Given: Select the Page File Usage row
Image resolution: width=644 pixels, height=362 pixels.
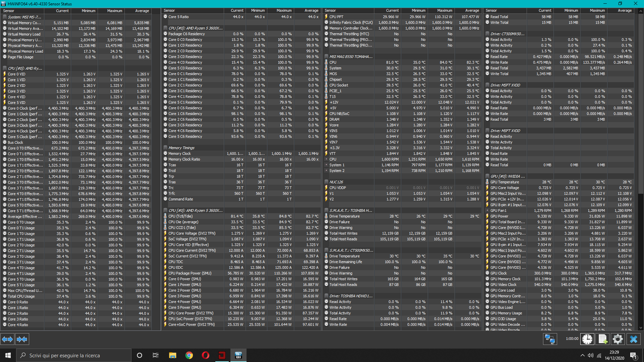Looking at the screenshot, I should click(x=75, y=57).
